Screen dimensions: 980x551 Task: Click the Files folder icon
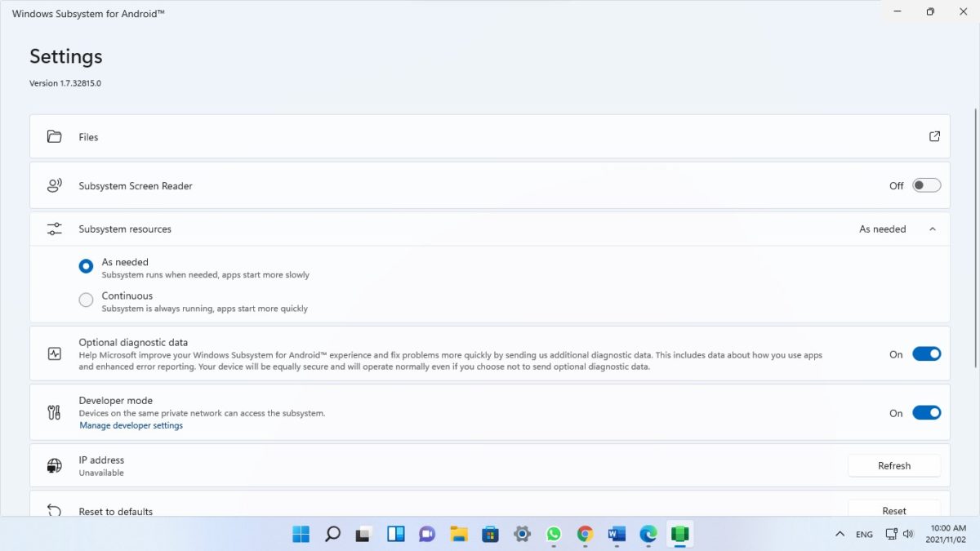click(54, 136)
